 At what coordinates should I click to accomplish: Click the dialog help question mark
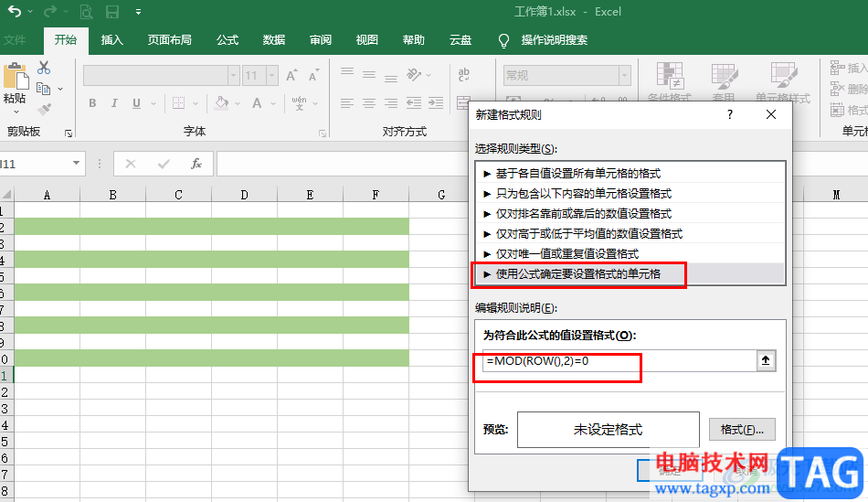730,114
